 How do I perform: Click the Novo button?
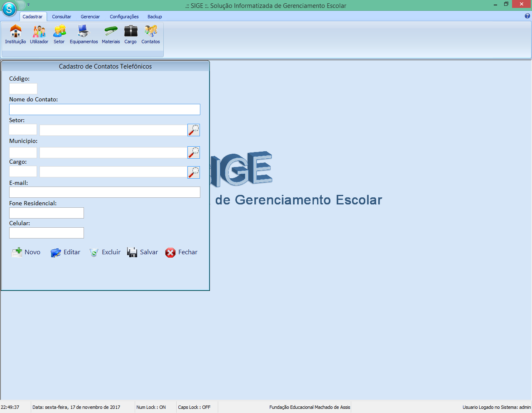coord(26,252)
